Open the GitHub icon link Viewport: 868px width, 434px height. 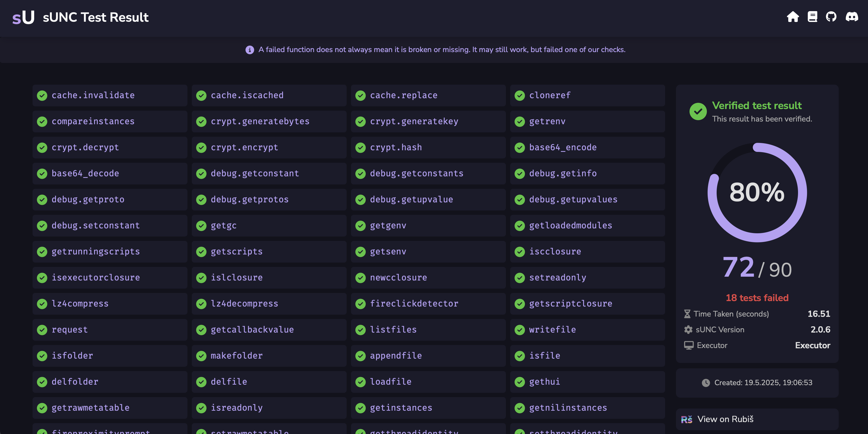pyautogui.click(x=831, y=17)
